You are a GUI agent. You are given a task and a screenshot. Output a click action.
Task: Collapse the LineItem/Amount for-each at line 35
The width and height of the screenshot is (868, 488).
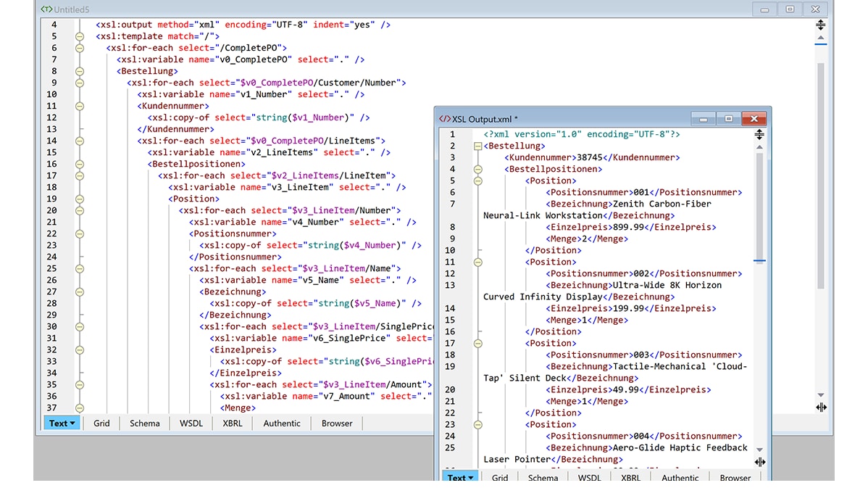click(x=80, y=385)
